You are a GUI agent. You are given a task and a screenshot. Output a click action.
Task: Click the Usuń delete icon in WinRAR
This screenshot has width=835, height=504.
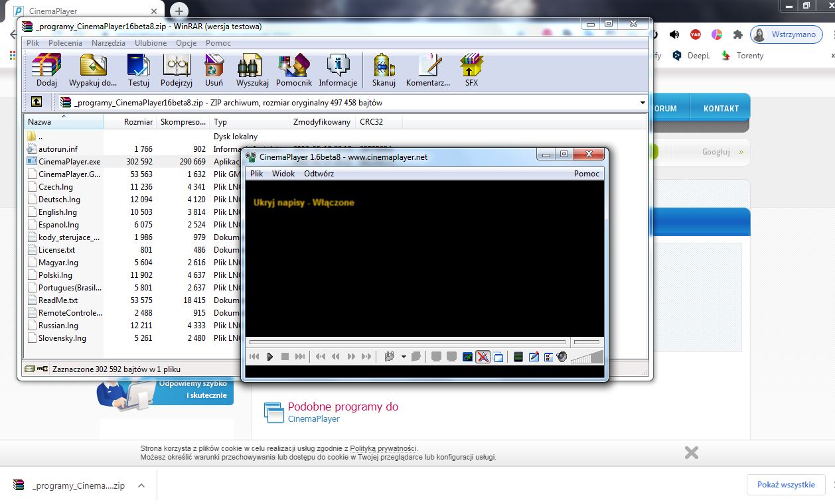pyautogui.click(x=214, y=70)
